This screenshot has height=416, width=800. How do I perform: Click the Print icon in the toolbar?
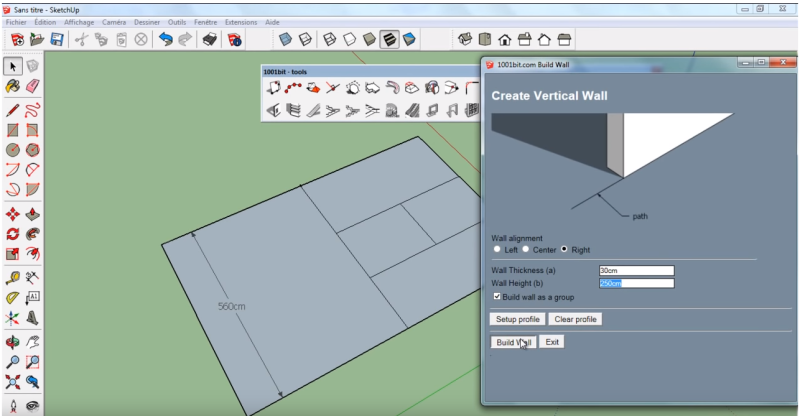pos(210,39)
